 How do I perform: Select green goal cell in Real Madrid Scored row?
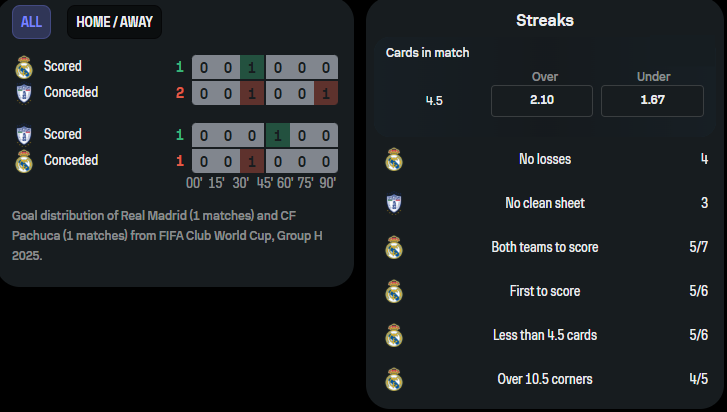click(x=252, y=68)
